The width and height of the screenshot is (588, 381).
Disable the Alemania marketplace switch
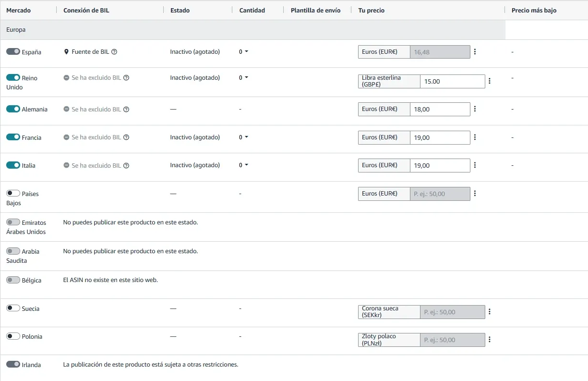pos(13,109)
